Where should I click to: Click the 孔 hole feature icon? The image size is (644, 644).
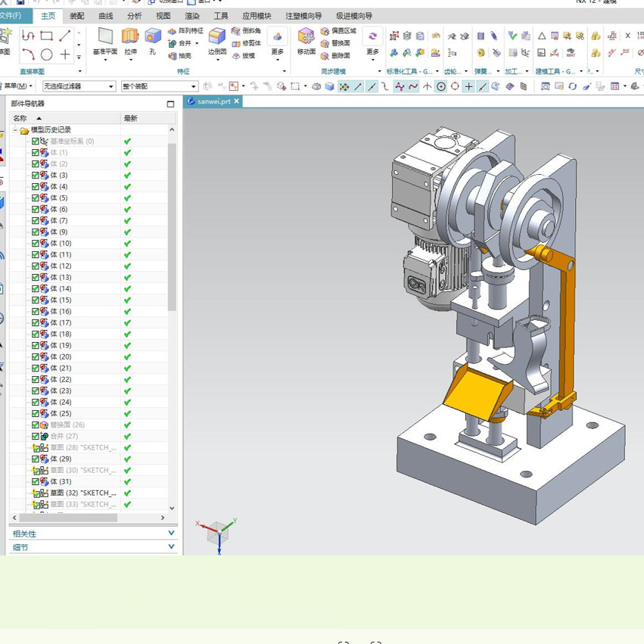[x=152, y=36]
